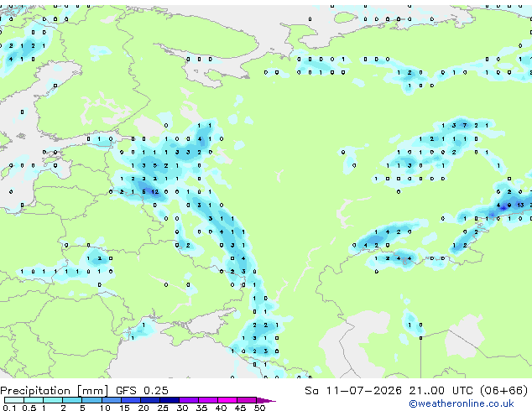The image size is (532, 411).
Task: Click the 'Precipitation [mm]' title text
Action: pos(55,391)
